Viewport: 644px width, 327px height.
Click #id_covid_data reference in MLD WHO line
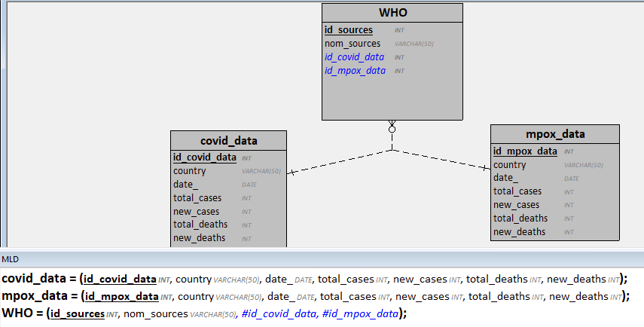tap(279, 314)
